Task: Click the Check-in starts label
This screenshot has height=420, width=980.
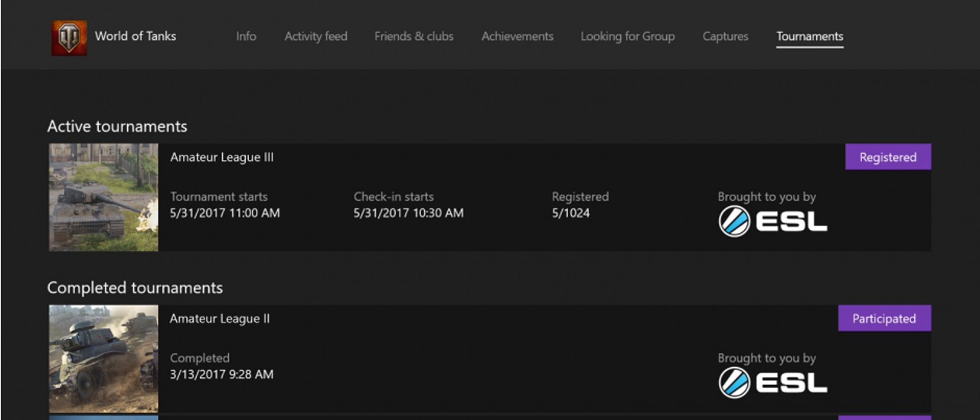Action: (394, 197)
